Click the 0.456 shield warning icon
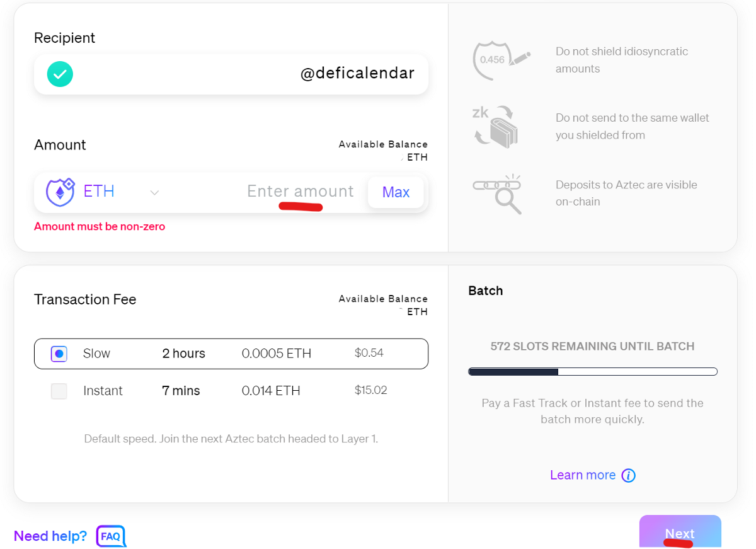 pos(498,60)
